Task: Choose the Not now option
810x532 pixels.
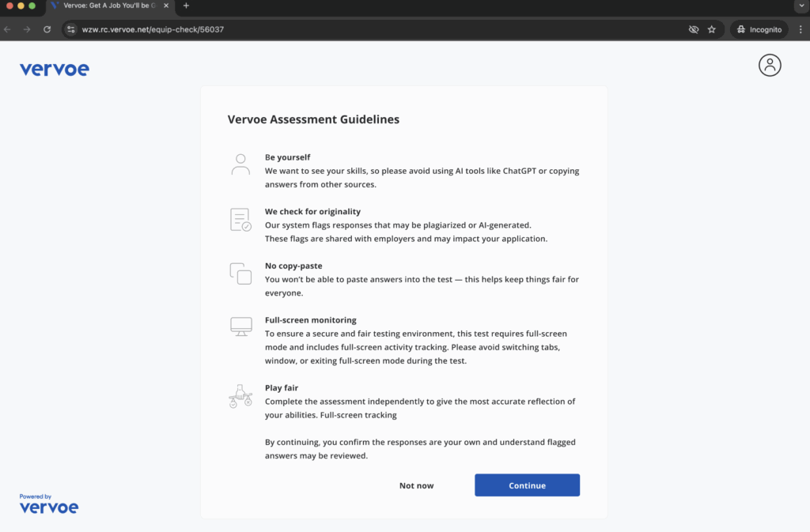Action: (416, 485)
